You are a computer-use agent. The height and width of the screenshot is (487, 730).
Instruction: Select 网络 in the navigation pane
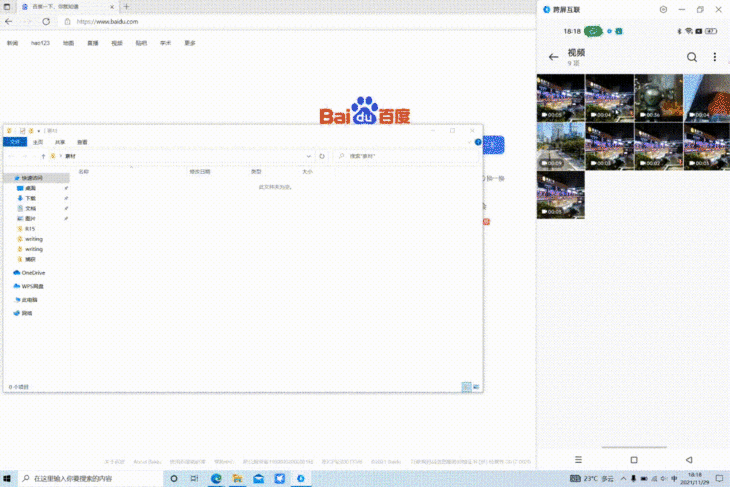click(27, 313)
